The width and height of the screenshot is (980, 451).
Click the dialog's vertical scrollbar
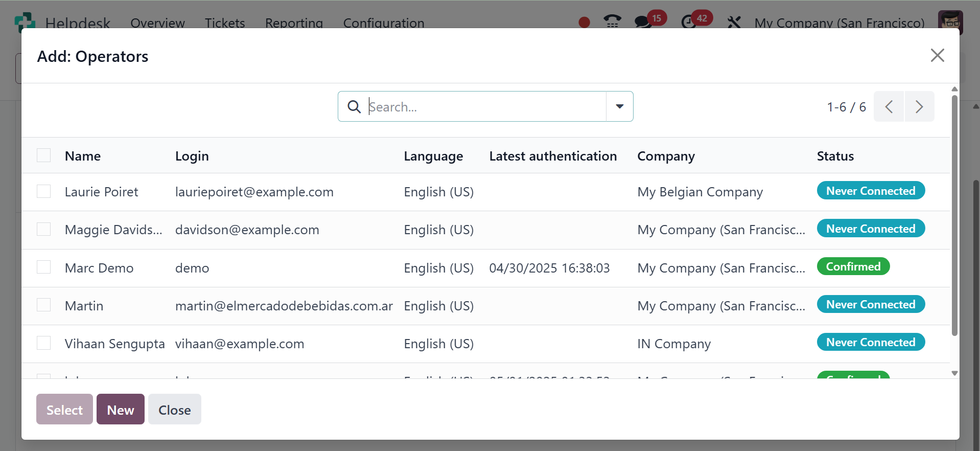point(954,215)
